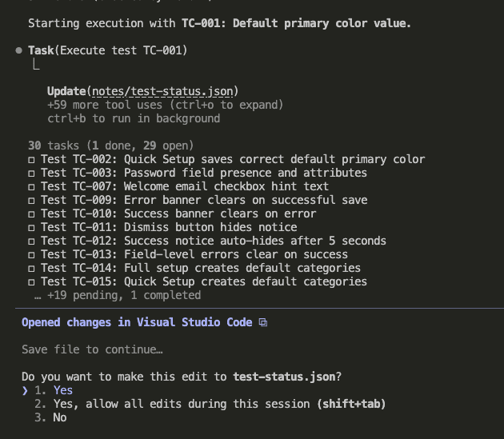Click 'Save file to continue…' text
This screenshot has height=439, width=504.
click(92, 349)
